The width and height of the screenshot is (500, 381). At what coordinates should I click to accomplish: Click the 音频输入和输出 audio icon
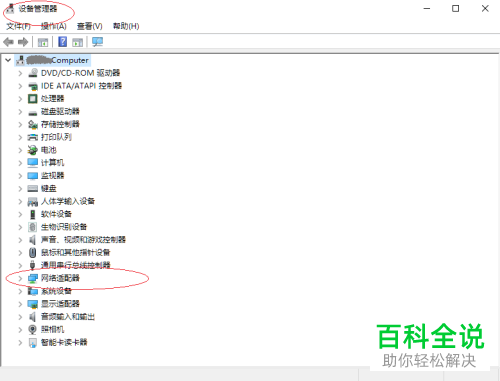click(x=33, y=317)
